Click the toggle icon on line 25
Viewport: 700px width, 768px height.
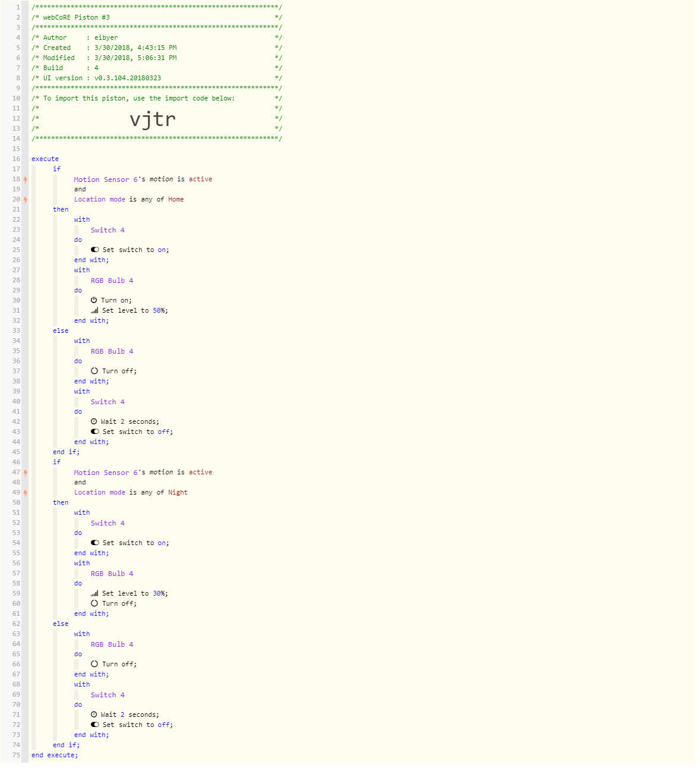95,250
